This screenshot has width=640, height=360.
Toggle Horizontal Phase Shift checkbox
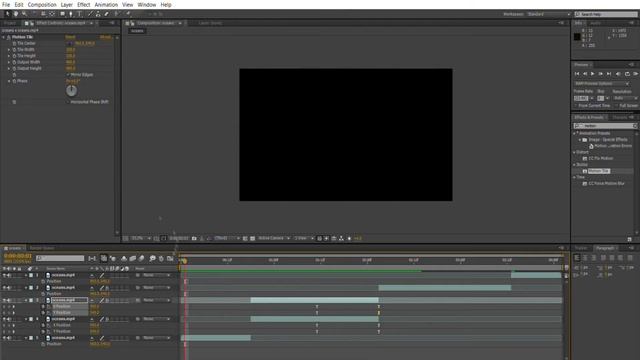point(68,102)
